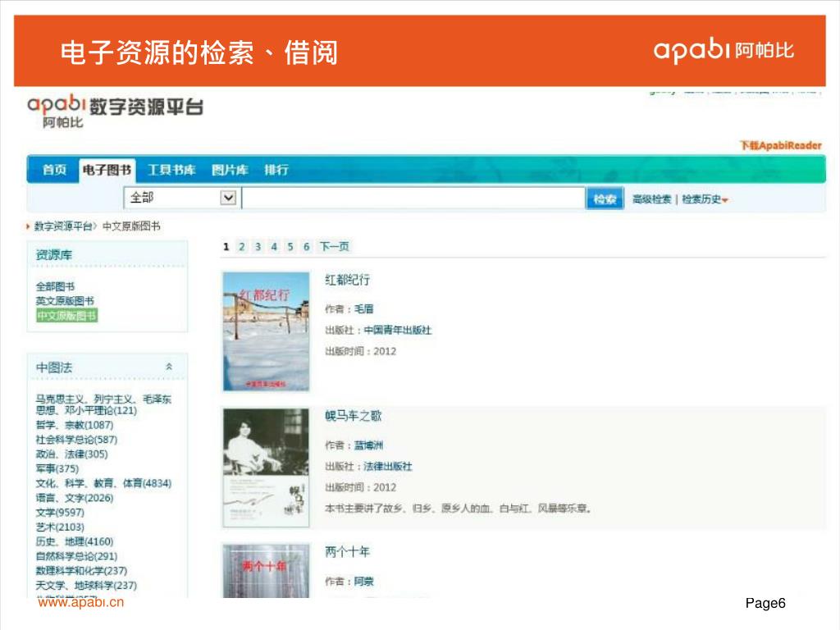The width and height of the screenshot is (840, 630).
Task: Open 两个十年 book cover thumbnail
Action: [x=267, y=571]
